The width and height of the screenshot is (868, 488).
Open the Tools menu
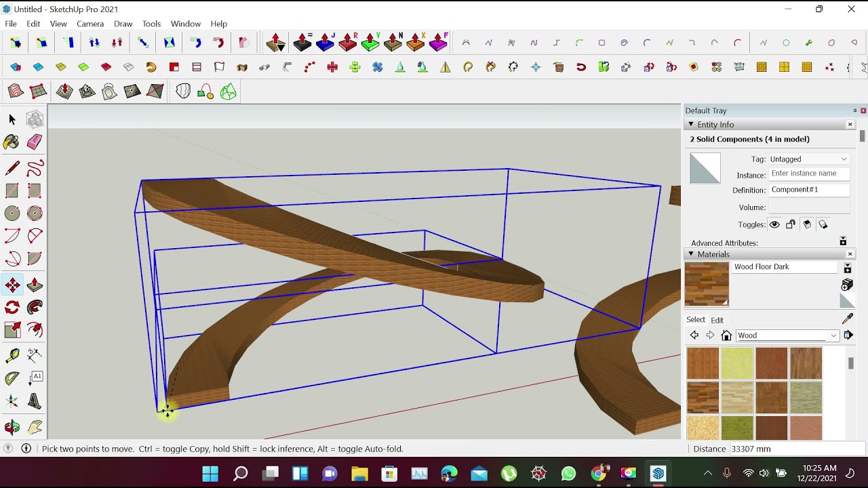[x=151, y=24]
